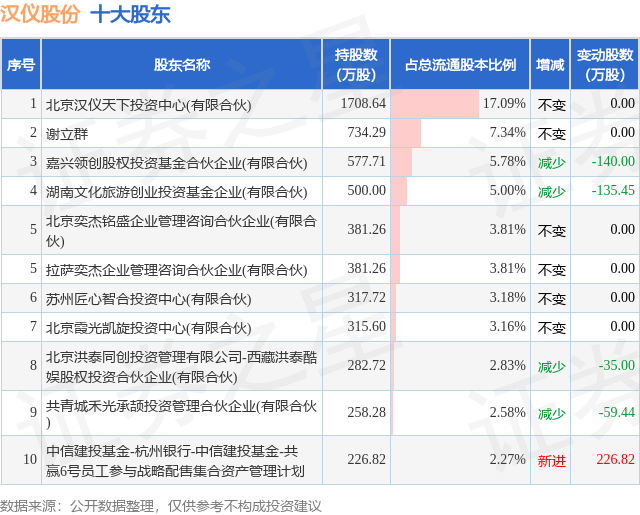Click 不变 status in 谢立群 row
The height and width of the screenshot is (515, 640).
551,133
